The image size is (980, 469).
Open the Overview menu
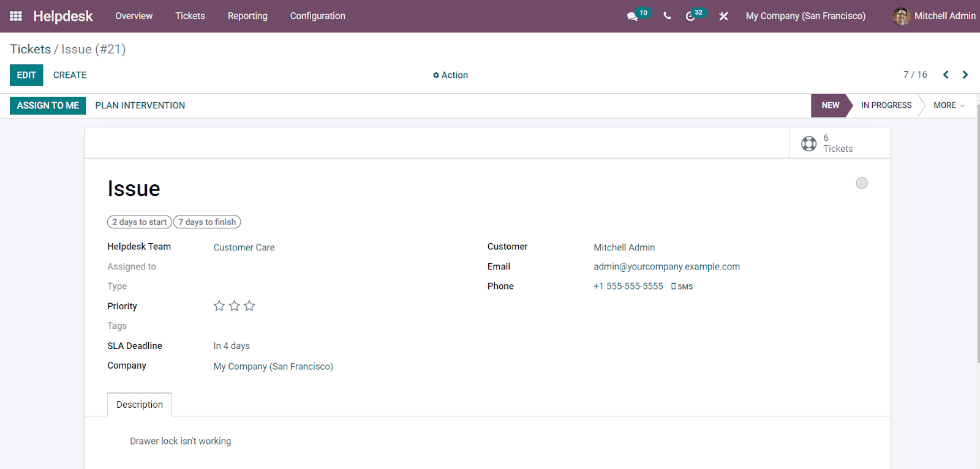point(134,16)
